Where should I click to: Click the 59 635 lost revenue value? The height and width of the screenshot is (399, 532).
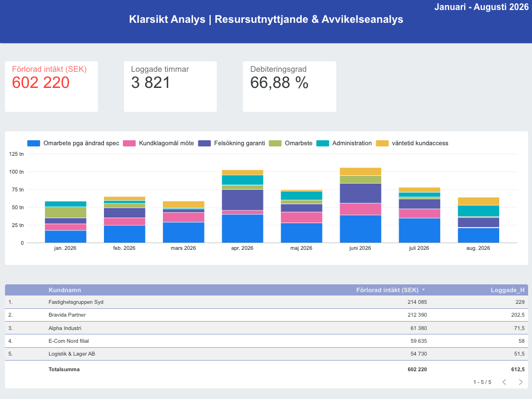pyautogui.click(x=419, y=341)
